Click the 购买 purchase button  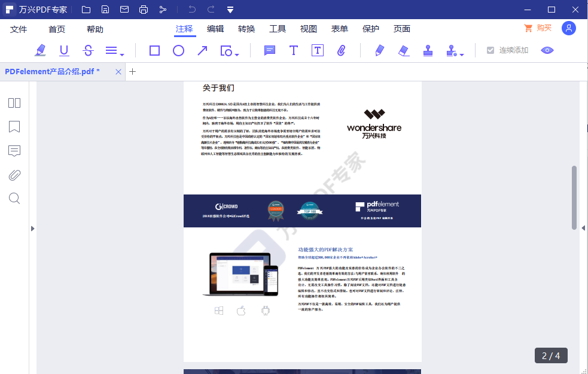pyautogui.click(x=538, y=28)
